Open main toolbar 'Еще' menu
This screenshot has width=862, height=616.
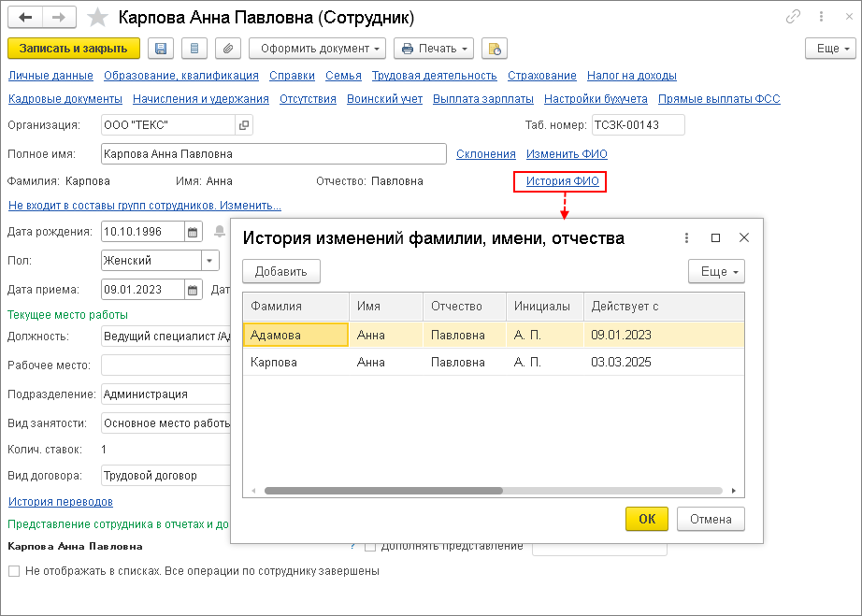pos(830,49)
